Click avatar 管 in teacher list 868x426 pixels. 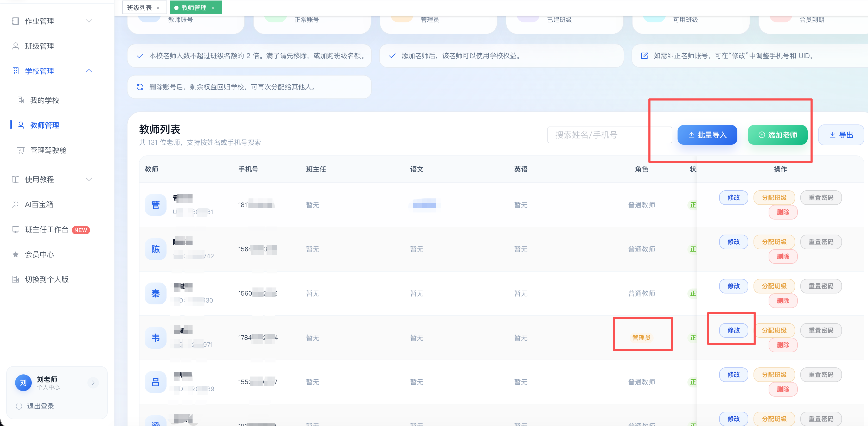[x=155, y=205]
